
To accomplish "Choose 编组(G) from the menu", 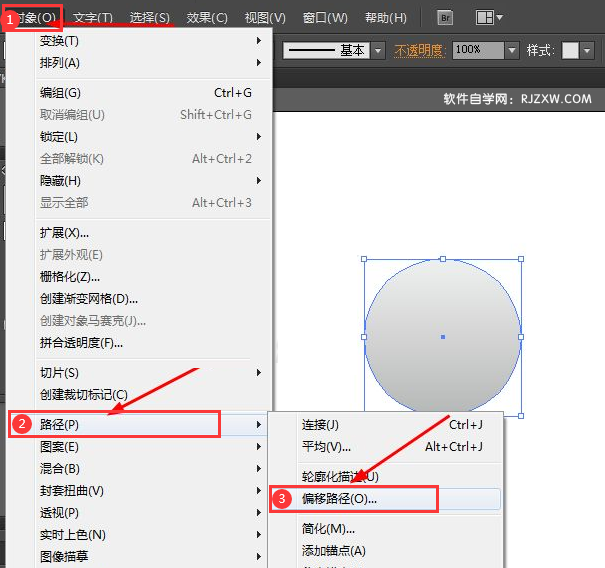I will 152,93.
